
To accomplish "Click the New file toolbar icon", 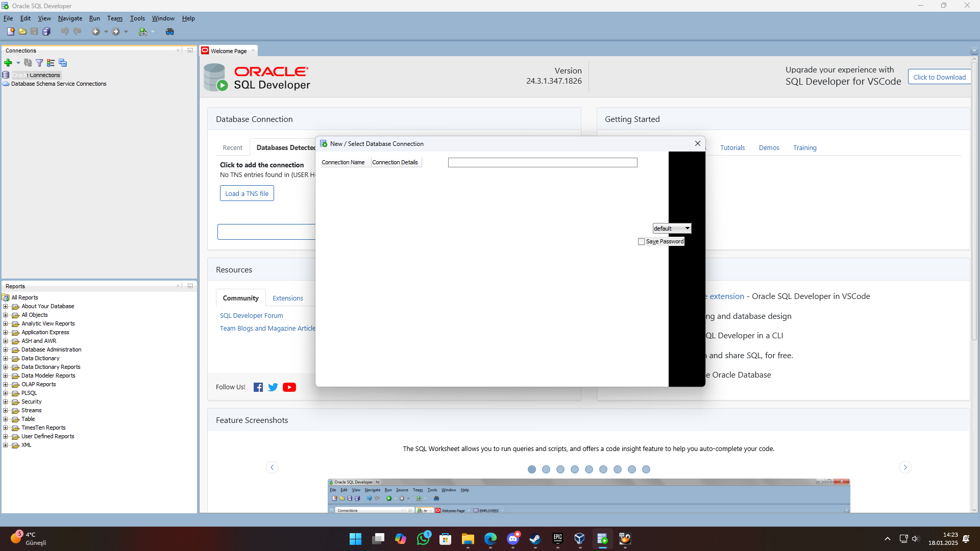I will [x=10, y=32].
